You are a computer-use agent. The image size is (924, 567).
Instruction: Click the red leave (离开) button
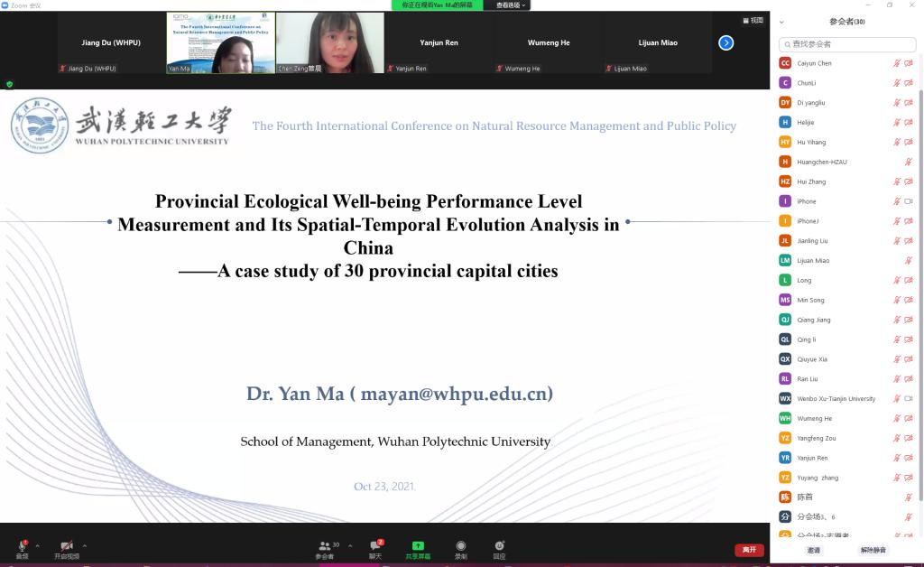pos(749,550)
